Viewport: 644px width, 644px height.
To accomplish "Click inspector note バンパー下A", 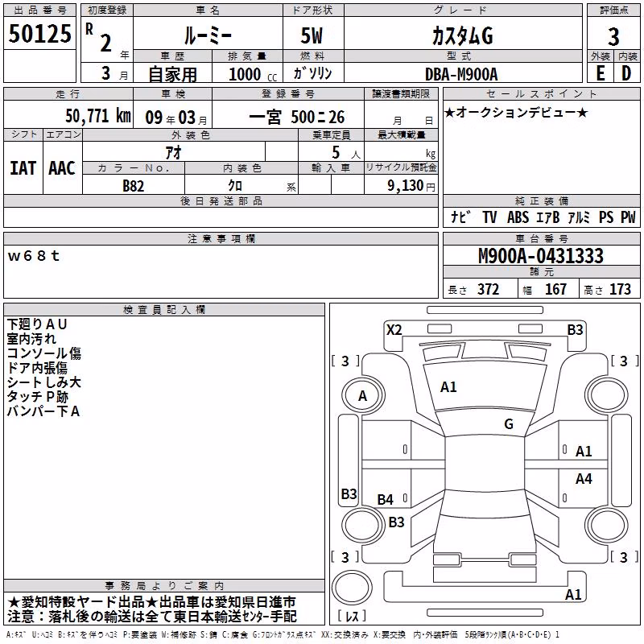I will [43, 411].
